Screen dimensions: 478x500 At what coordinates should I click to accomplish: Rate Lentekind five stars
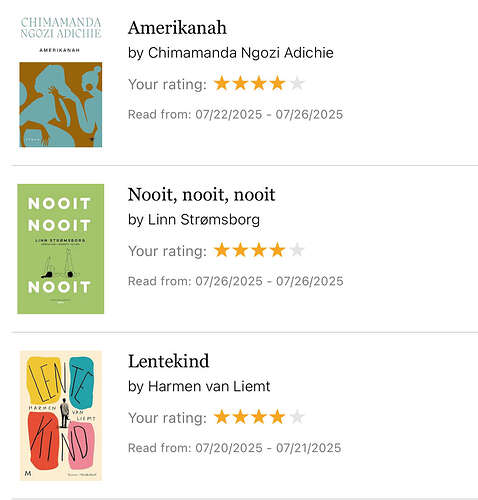(x=296, y=417)
